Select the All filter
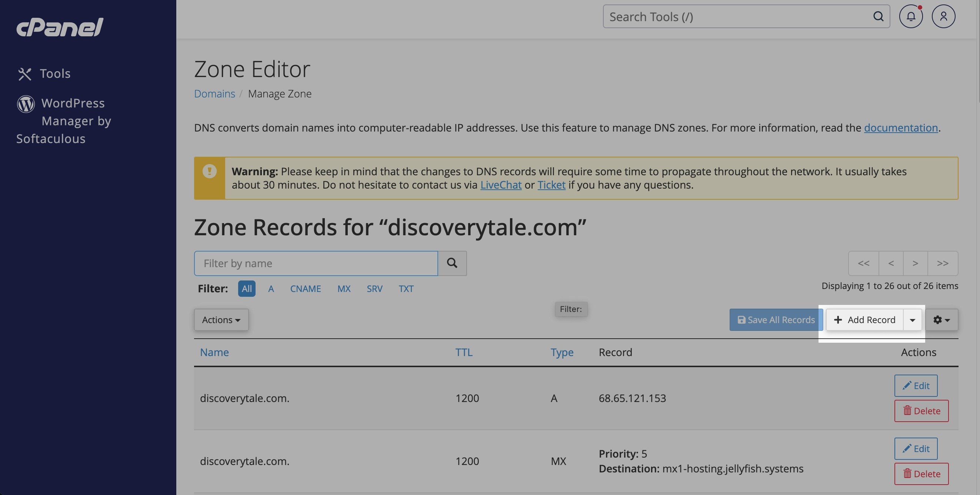The image size is (980, 495). click(x=247, y=289)
